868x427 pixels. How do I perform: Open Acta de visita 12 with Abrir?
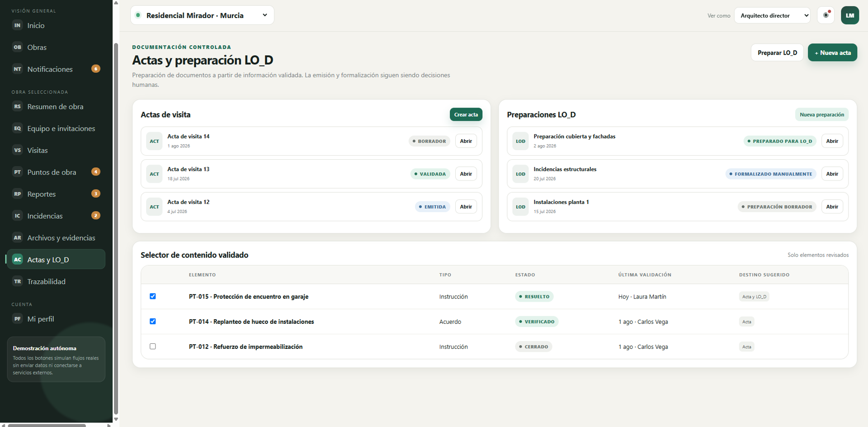(466, 207)
